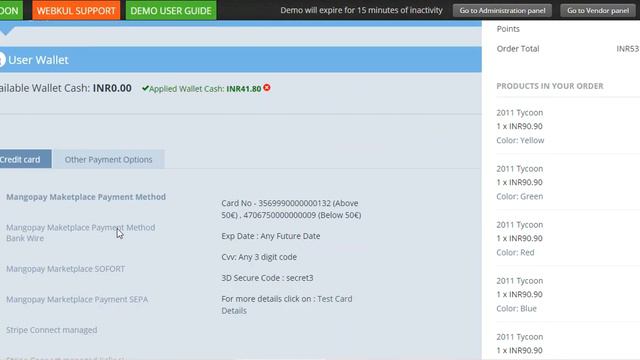
Task: Go to Vendor panel
Action: tap(598, 11)
